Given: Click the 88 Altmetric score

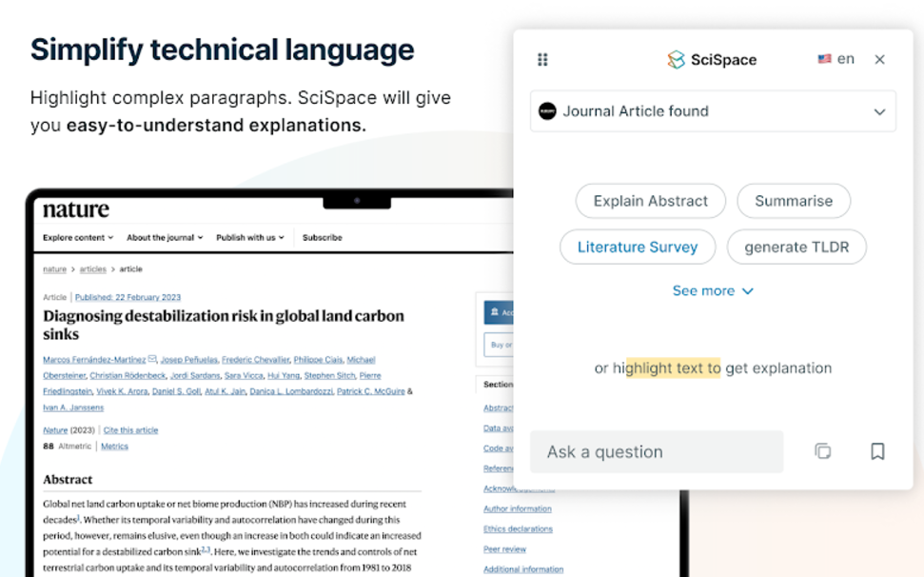Looking at the screenshot, I should click(x=68, y=447).
